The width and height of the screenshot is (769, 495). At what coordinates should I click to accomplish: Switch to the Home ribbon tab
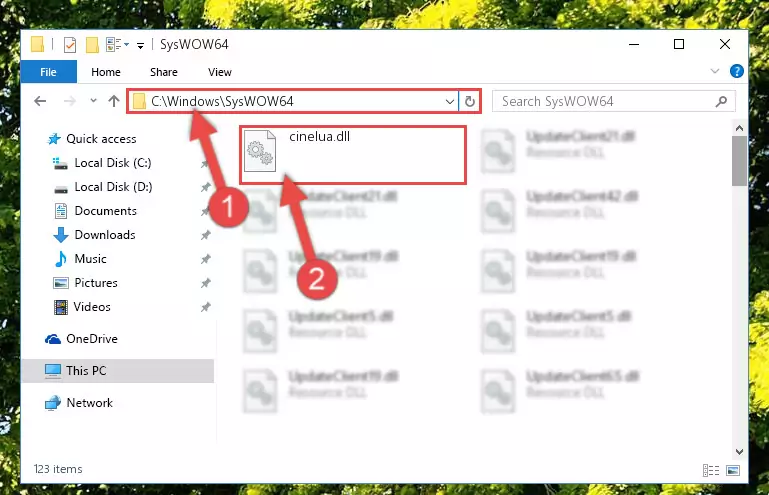click(105, 72)
